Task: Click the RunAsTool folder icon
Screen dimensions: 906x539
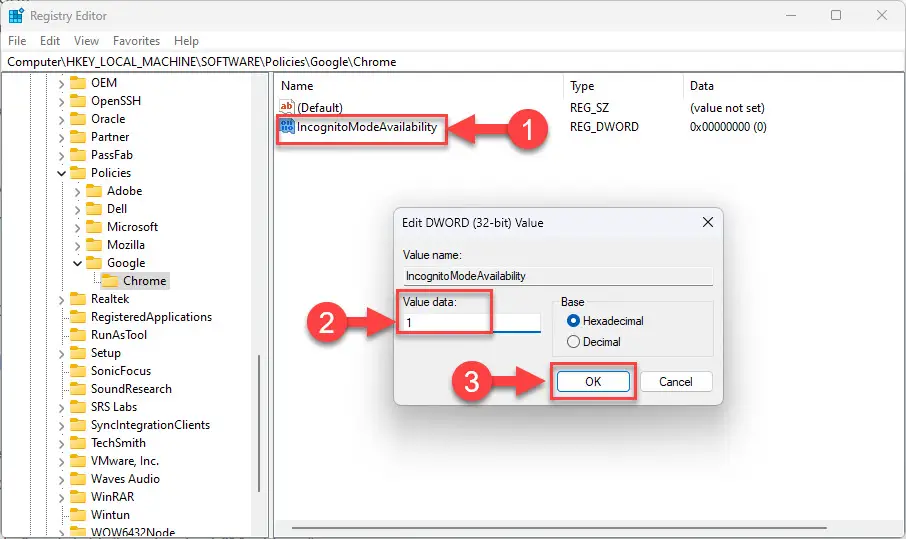Action: pyautogui.click(x=77, y=334)
